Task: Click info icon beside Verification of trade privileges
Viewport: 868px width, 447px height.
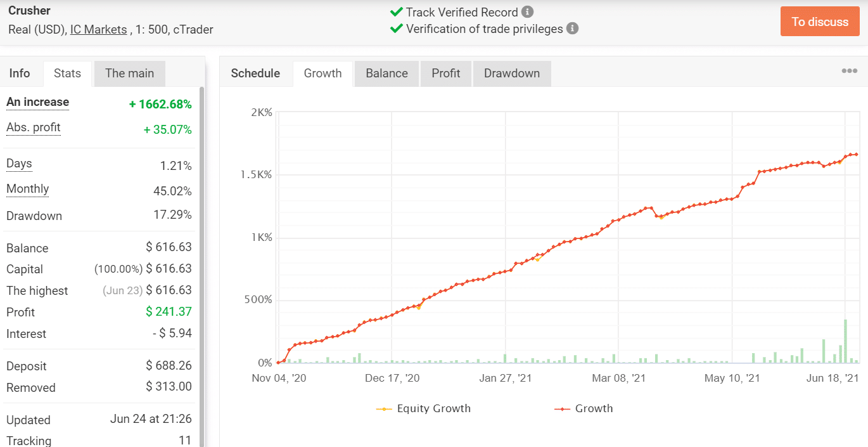Action: [x=572, y=29]
